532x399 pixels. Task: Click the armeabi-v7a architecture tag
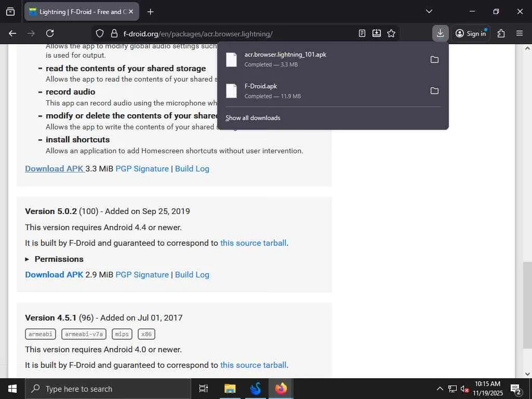[84, 334]
